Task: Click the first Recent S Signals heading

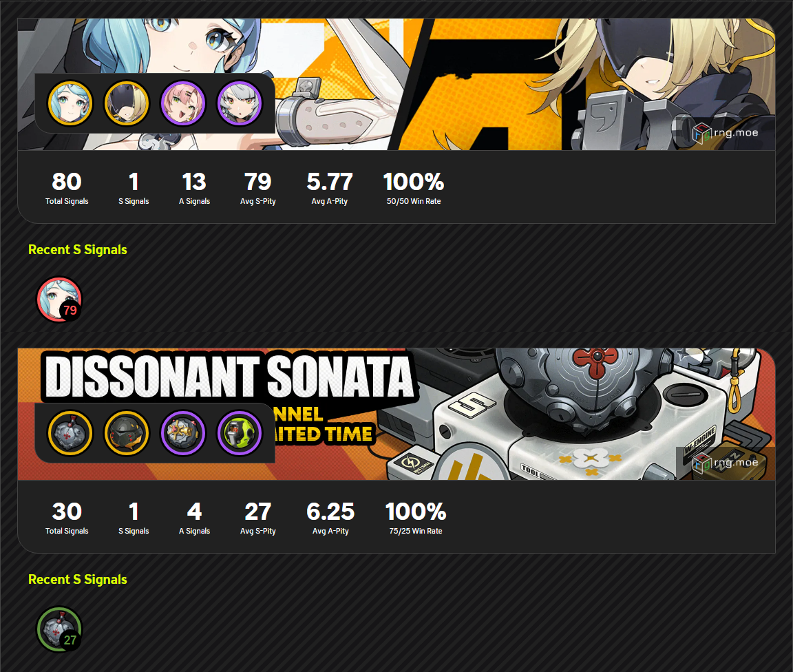Action: (x=77, y=249)
